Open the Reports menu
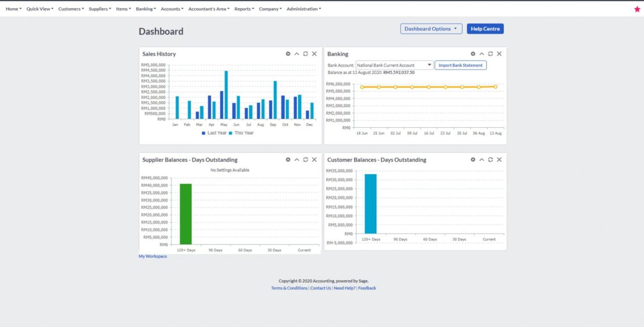 click(244, 9)
